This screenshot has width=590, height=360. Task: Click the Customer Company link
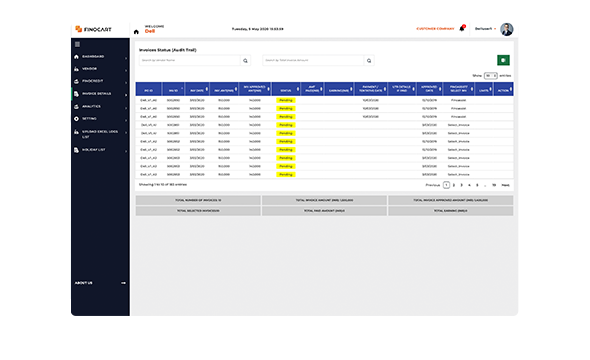(x=435, y=29)
